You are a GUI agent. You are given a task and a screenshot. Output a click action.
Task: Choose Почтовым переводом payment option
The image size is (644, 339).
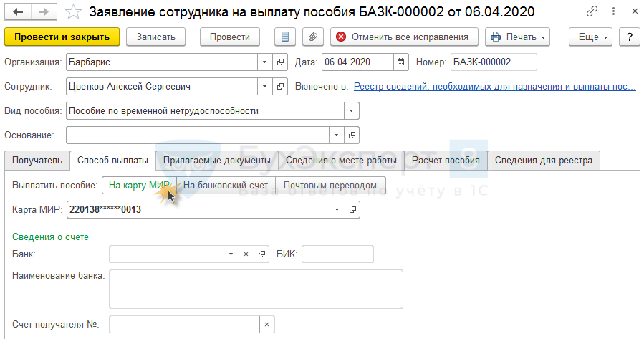click(x=330, y=186)
